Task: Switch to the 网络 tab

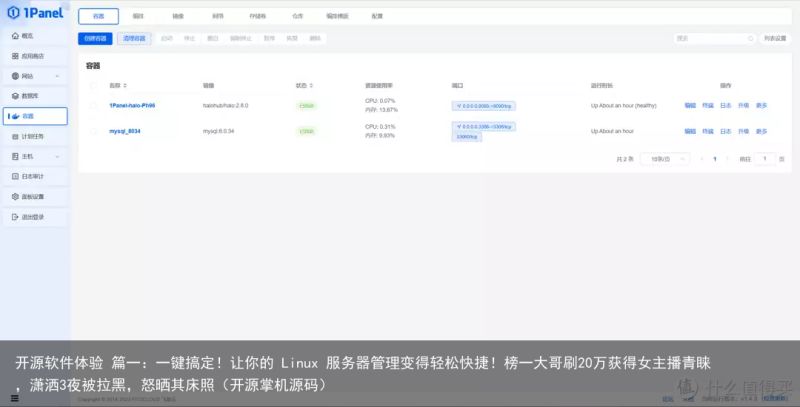Action: click(218, 16)
